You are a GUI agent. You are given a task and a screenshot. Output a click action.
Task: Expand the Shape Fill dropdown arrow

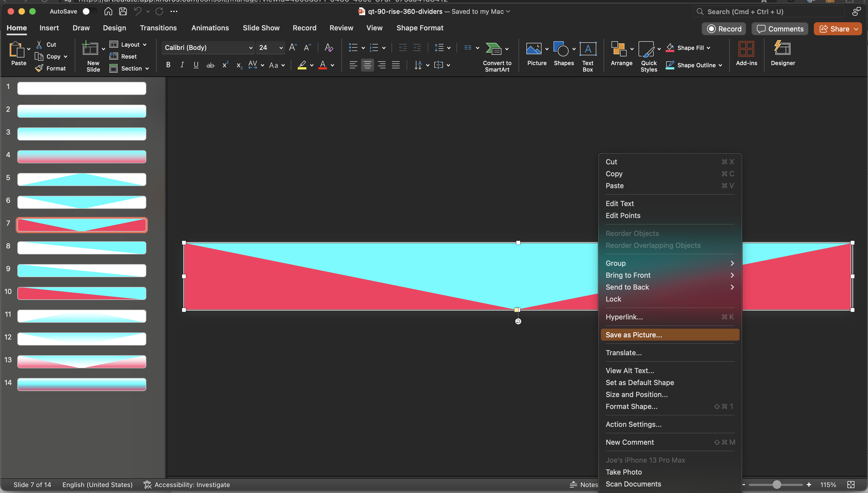point(709,48)
